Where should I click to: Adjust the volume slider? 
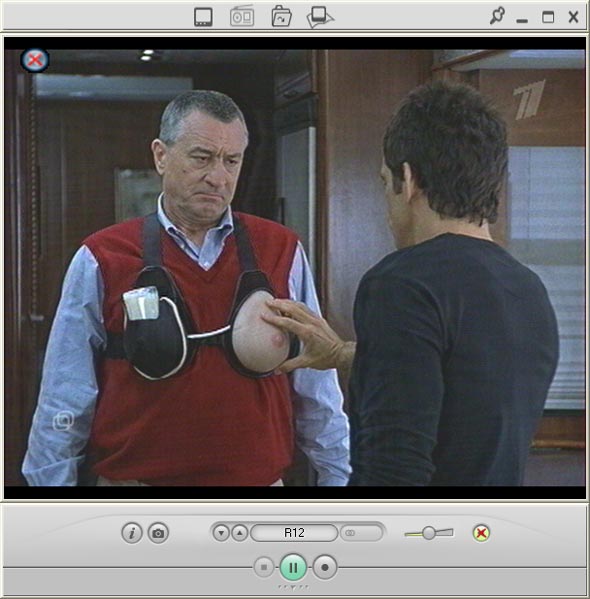pos(429,533)
